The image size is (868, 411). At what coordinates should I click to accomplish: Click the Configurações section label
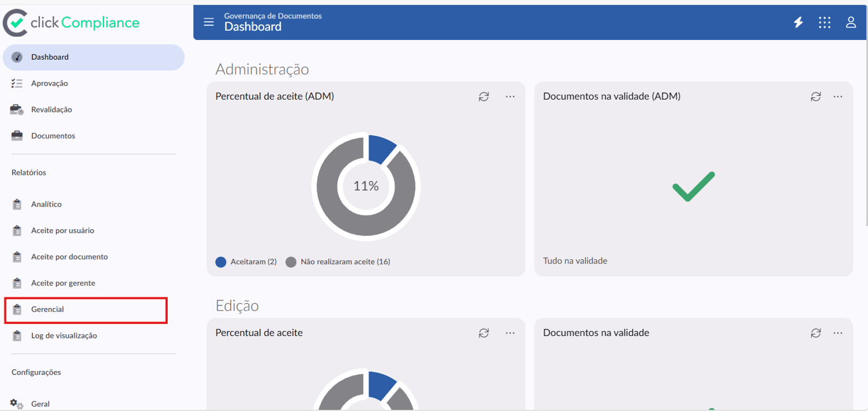(x=36, y=372)
